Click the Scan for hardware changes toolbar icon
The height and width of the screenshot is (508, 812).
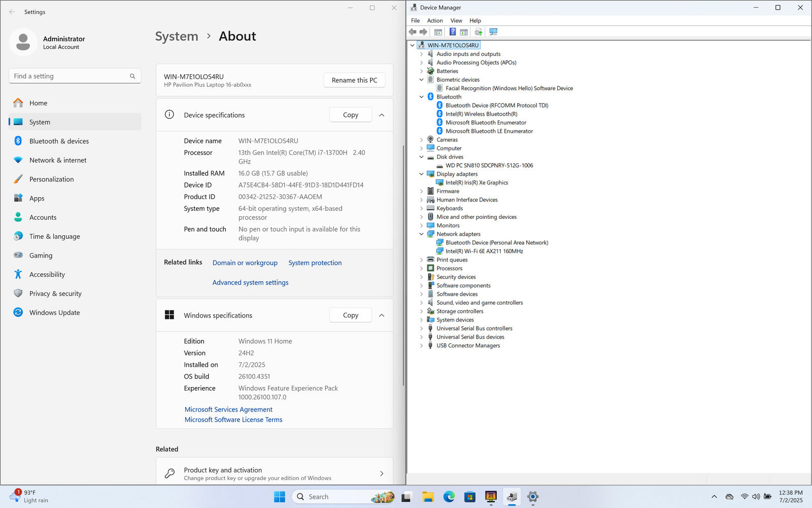(493, 32)
